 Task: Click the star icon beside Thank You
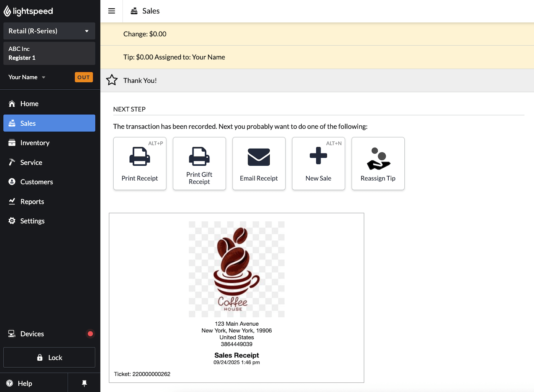112,80
